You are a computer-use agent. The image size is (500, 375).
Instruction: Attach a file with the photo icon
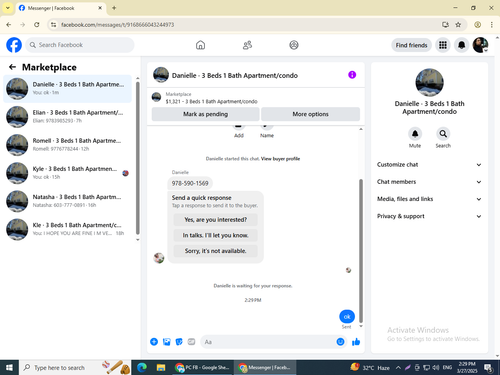tap(166, 342)
